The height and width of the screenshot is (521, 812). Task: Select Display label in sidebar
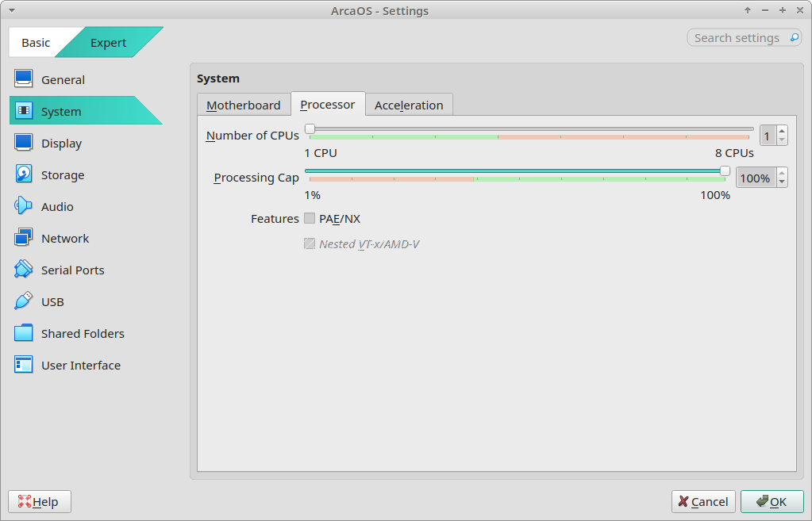[62, 144]
